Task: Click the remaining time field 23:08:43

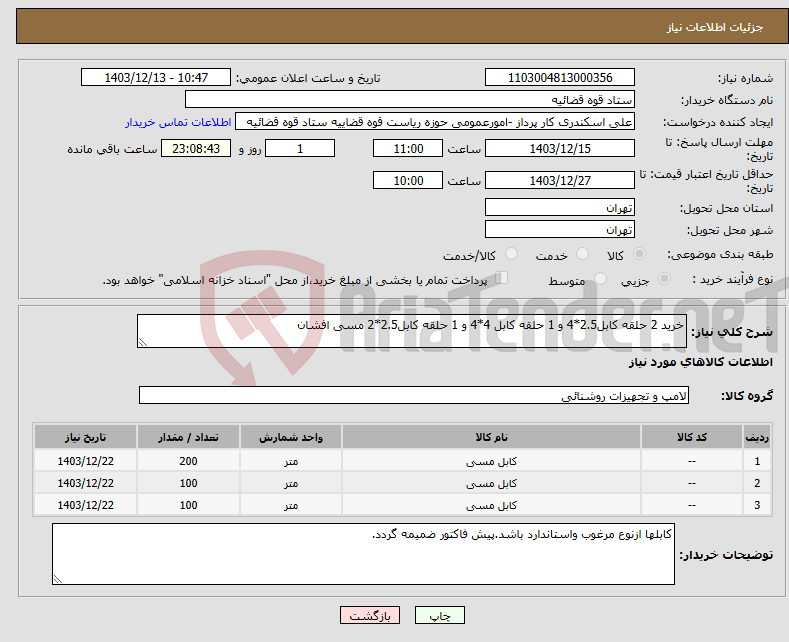Action: point(196,148)
